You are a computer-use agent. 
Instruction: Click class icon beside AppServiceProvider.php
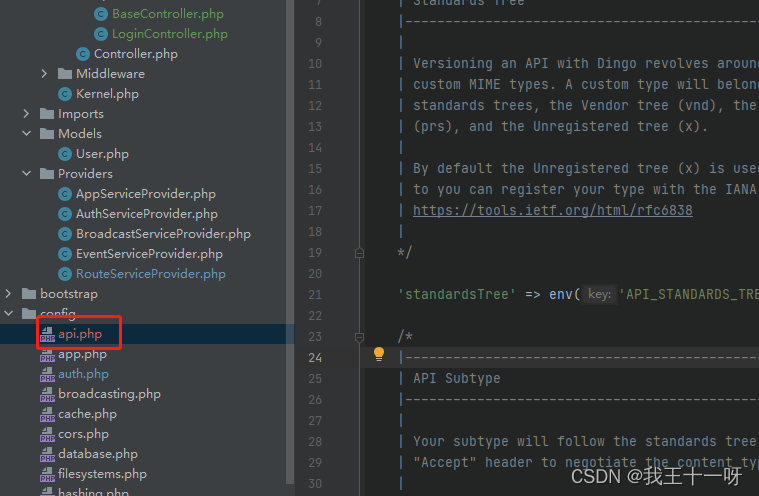tap(65, 194)
